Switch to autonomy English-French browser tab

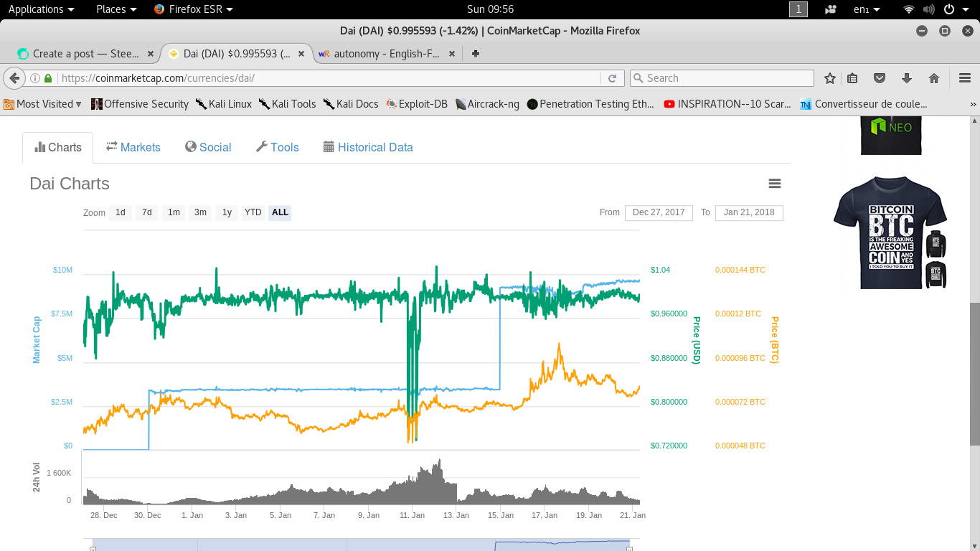(387, 54)
